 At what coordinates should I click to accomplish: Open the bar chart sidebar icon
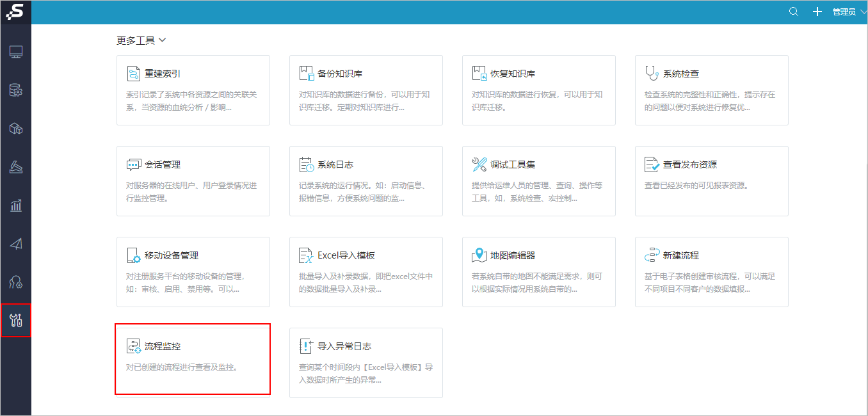pyautogui.click(x=16, y=205)
